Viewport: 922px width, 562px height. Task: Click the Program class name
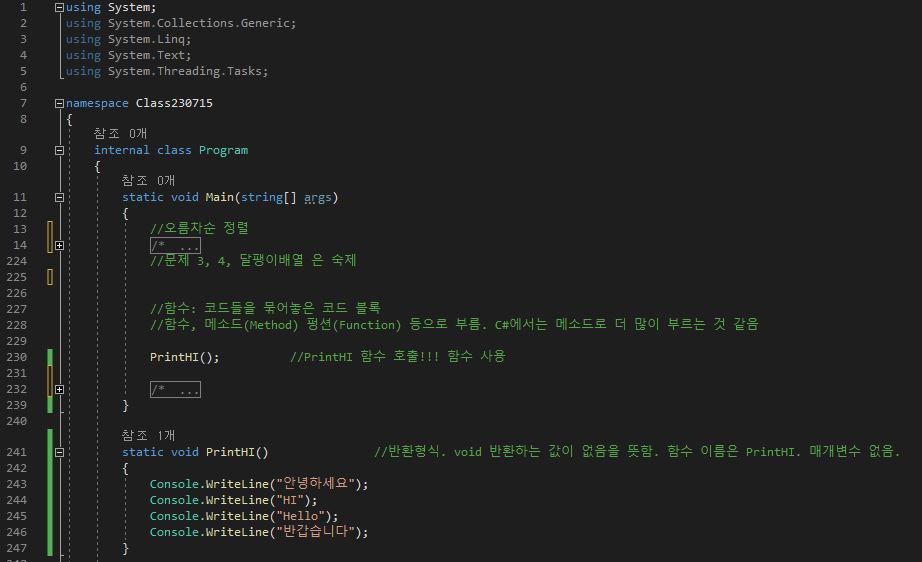pyautogui.click(x=223, y=150)
